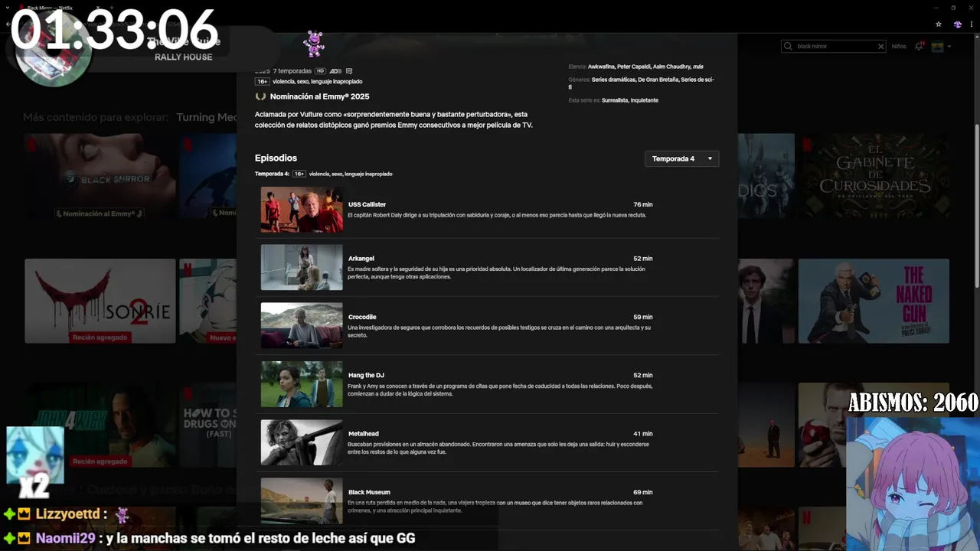Open the Black Mirror background title card
This screenshot has width=980, height=551.
[100, 176]
